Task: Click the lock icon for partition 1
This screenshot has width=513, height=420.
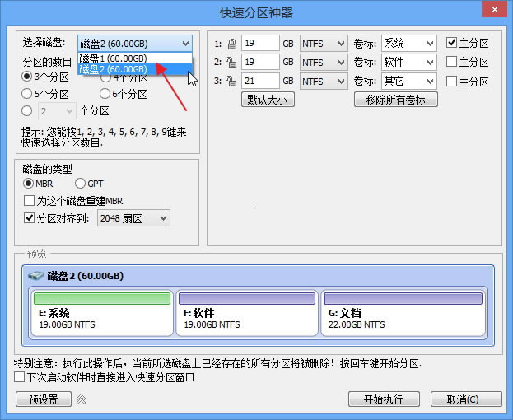Action: 231,43
